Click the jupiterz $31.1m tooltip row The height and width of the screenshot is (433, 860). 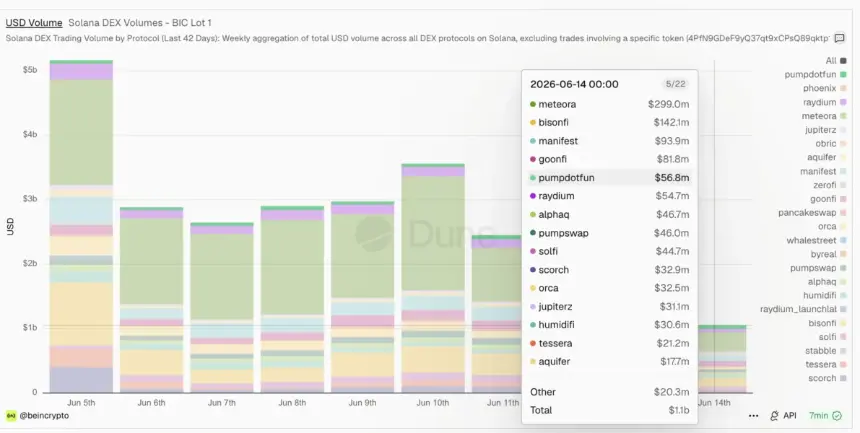tap(609, 307)
